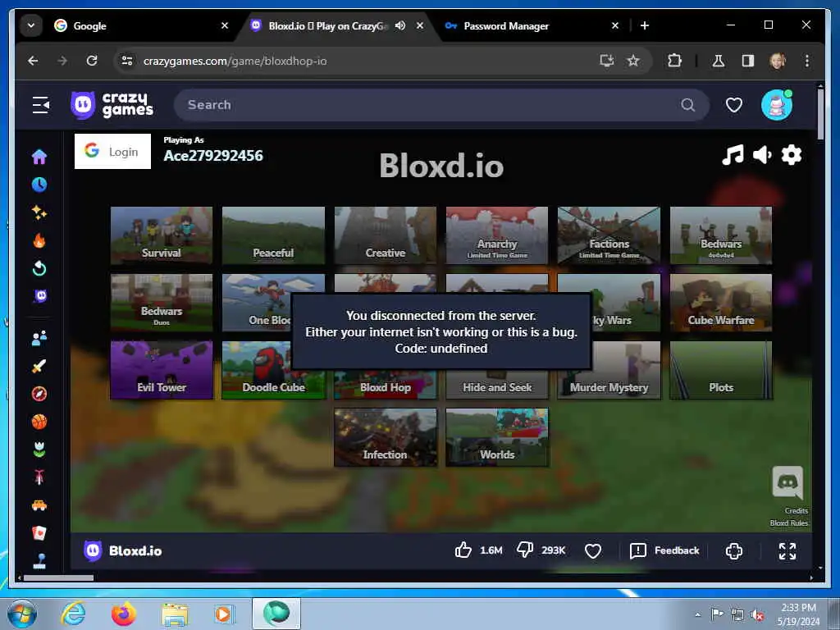Select the Cube Warfare mode

(721, 303)
